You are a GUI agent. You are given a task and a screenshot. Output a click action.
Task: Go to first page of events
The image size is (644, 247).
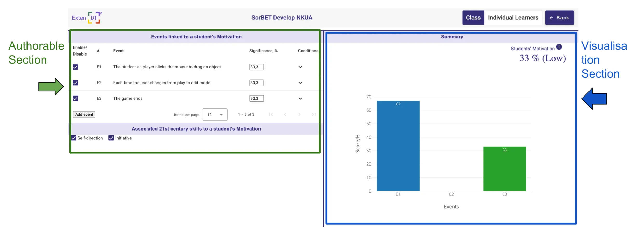pyautogui.click(x=271, y=114)
